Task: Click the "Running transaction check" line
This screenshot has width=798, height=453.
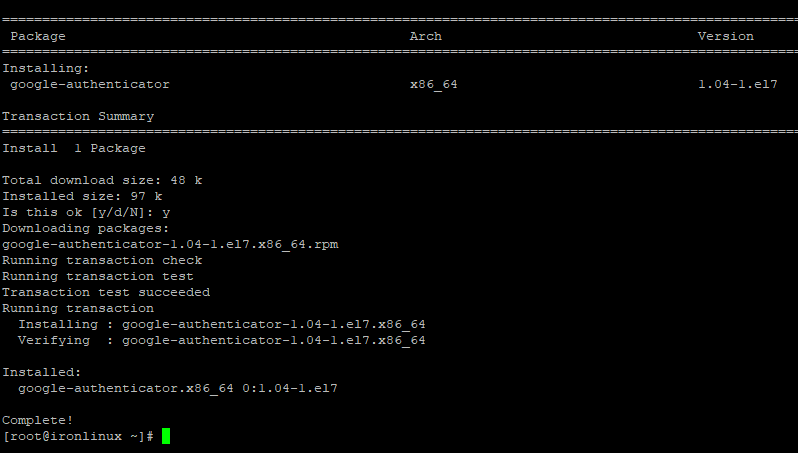Action: (x=102, y=260)
